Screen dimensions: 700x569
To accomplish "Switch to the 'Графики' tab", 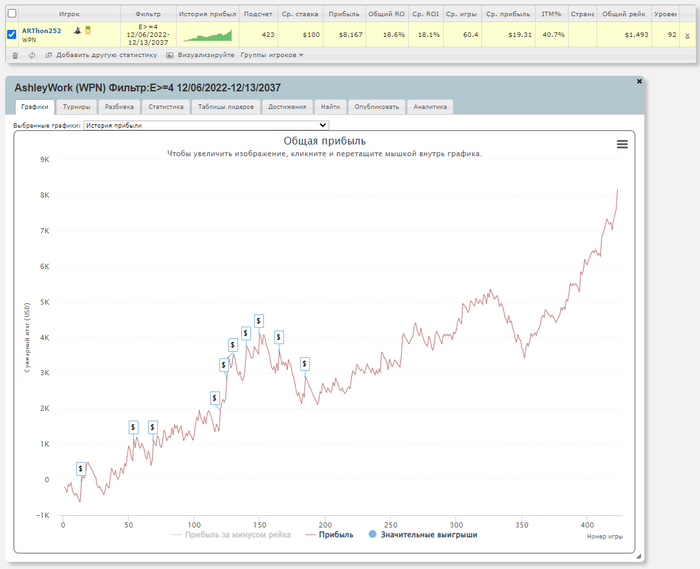I will [x=35, y=107].
